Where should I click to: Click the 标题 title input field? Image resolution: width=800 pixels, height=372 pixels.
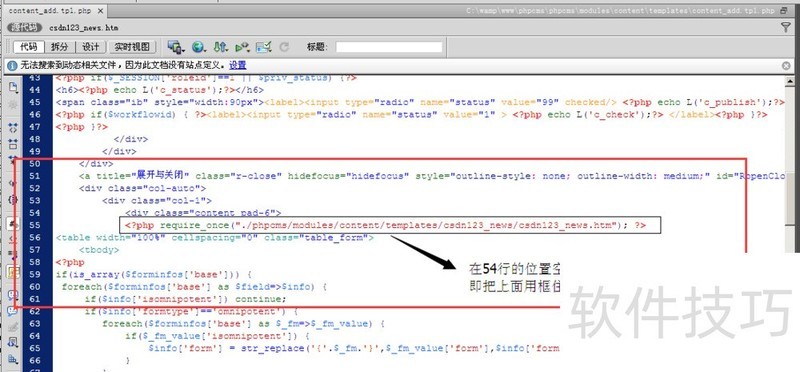(x=389, y=47)
